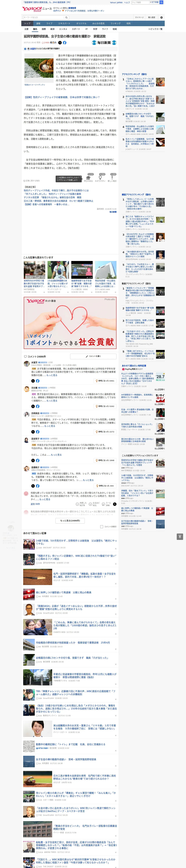Open the マイページ link
The image size is (186, 868).
point(139,18)
